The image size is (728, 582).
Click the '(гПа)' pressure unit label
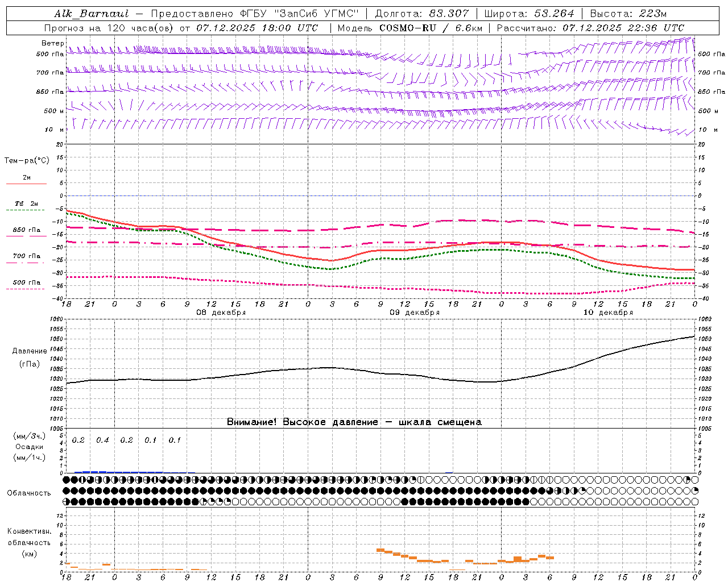(30, 364)
